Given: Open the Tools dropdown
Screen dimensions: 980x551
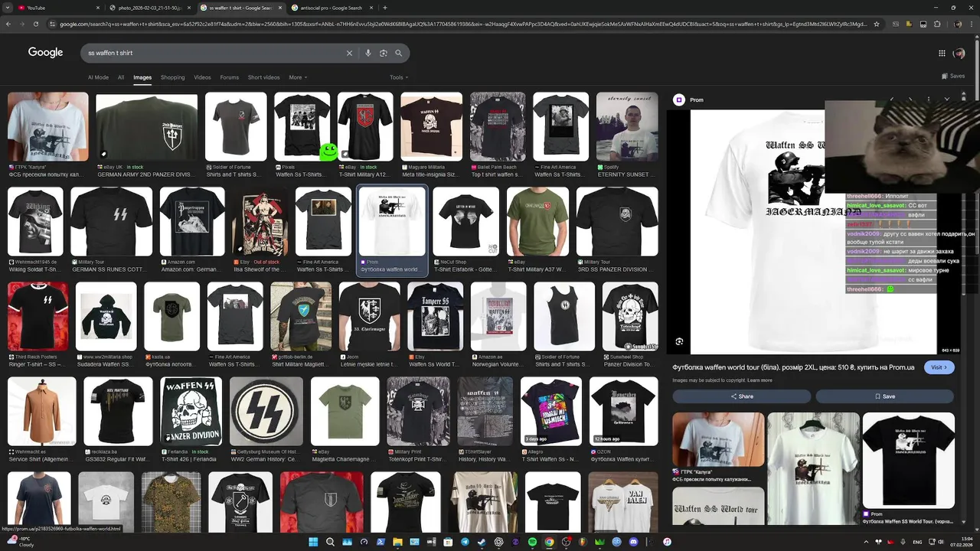Looking at the screenshot, I should (398, 77).
